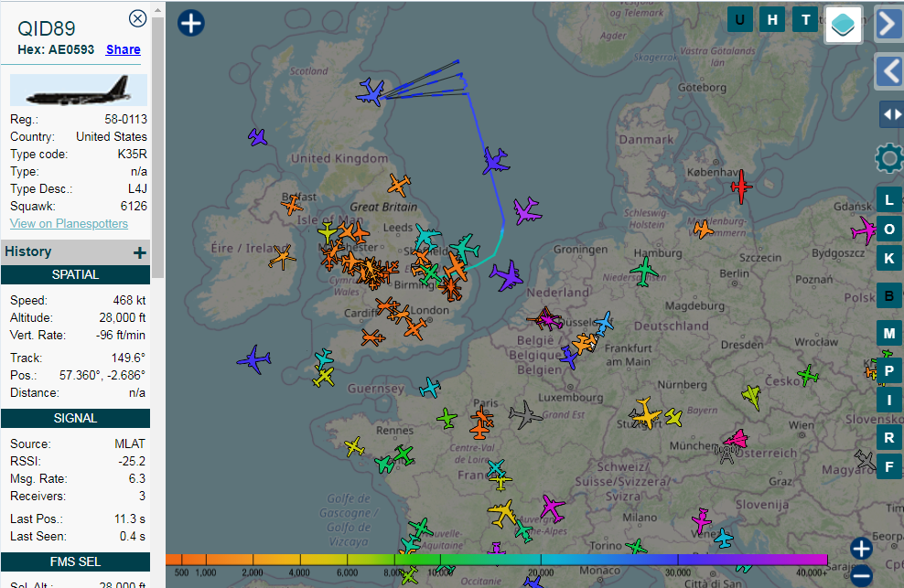
Task: Open the Share link for QID89
Action: [124, 49]
